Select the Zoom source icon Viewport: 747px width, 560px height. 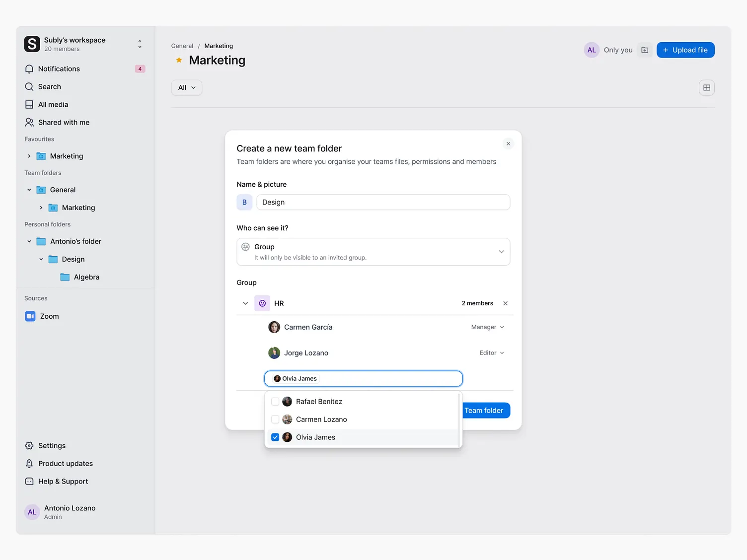(30, 316)
